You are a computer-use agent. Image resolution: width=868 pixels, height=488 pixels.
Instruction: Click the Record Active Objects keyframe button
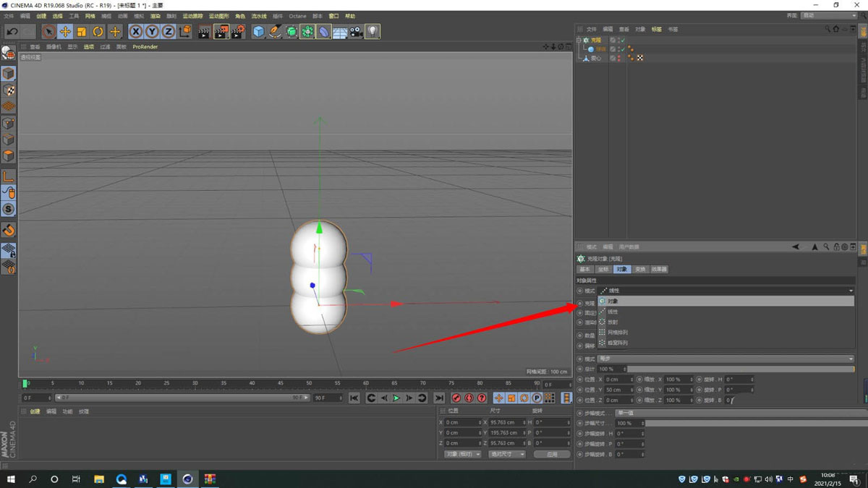(456, 398)
